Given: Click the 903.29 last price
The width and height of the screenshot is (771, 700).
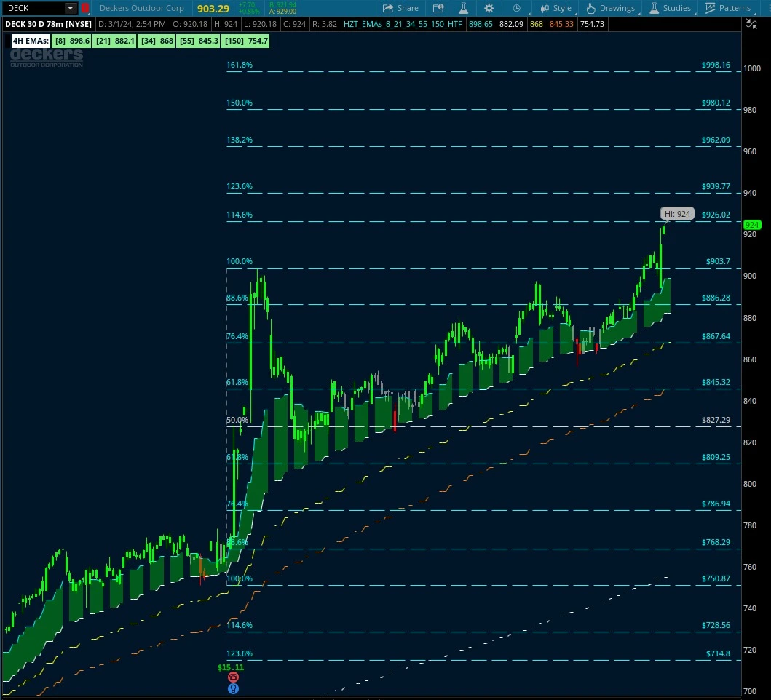Looking at the screenshot, I should click(x=213, y=8).
